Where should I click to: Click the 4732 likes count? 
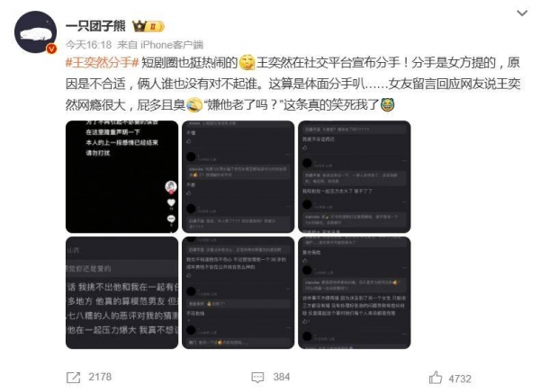click(x=460, y=379)
